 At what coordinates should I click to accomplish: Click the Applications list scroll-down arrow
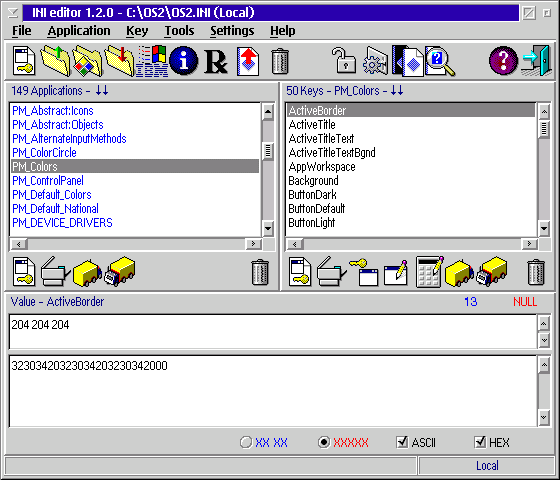click(268, 228)
